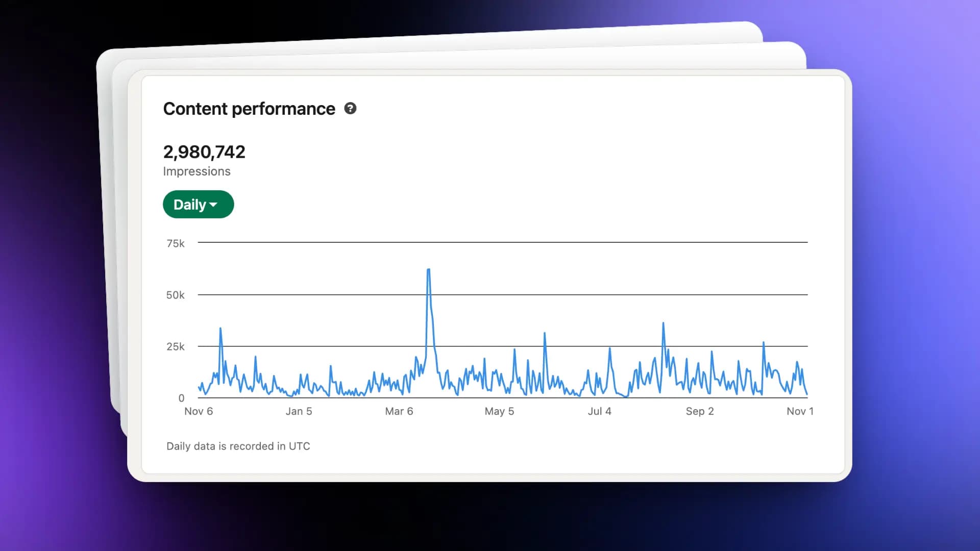Click the highest chart peak in March

point(428,270)
